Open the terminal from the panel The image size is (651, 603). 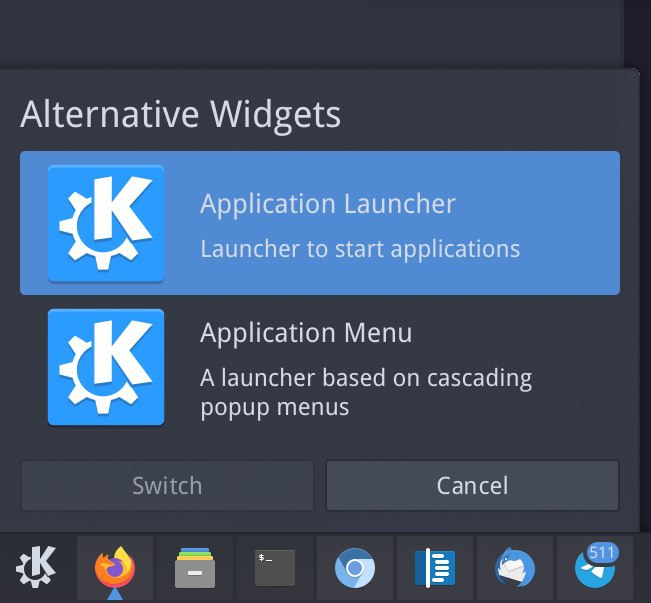pos(275,568)
